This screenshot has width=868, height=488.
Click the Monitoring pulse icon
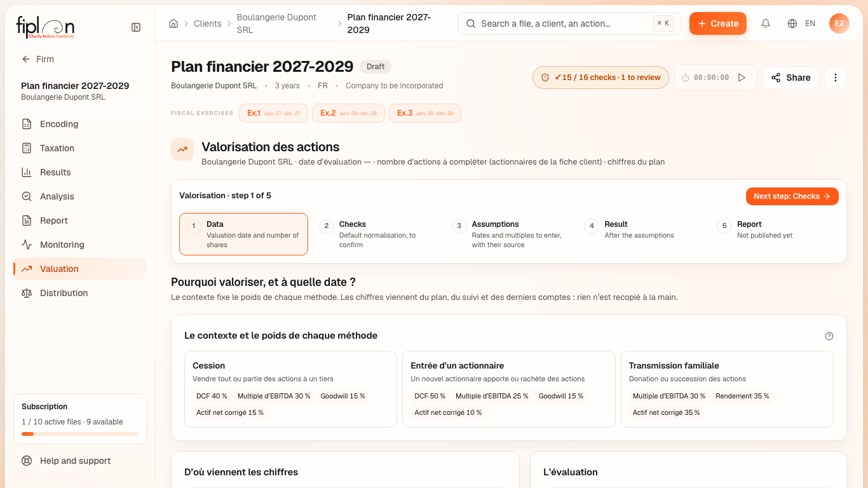(x=27, y=245)
